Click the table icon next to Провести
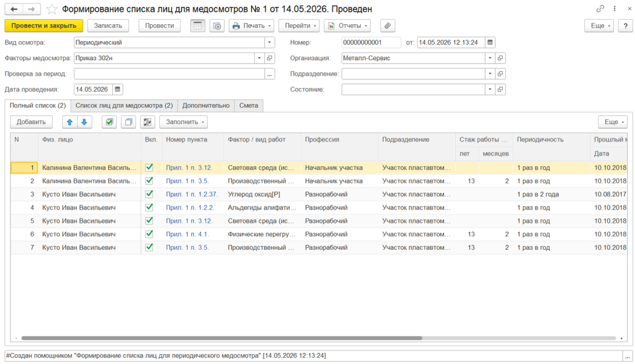635x364 pixels. (x=198, y=25)
